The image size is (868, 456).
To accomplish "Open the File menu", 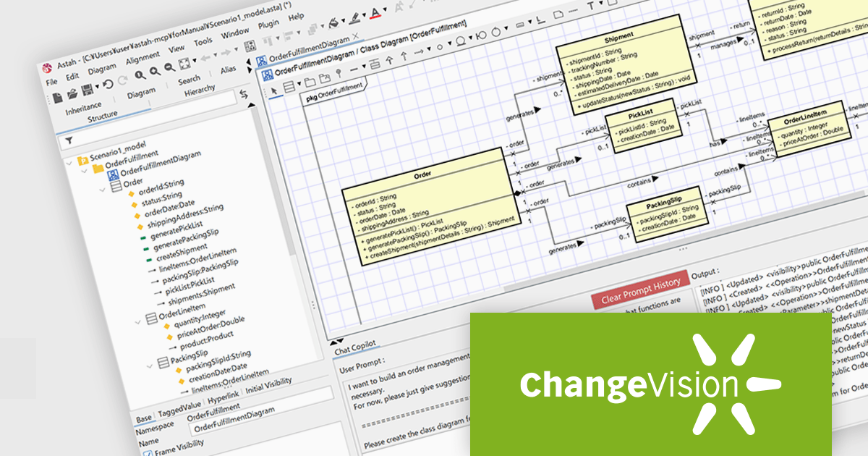I will 51,82.
